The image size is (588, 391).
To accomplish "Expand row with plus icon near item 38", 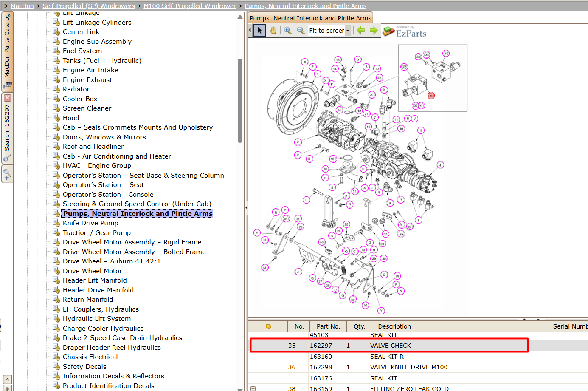I will point(253,388).
